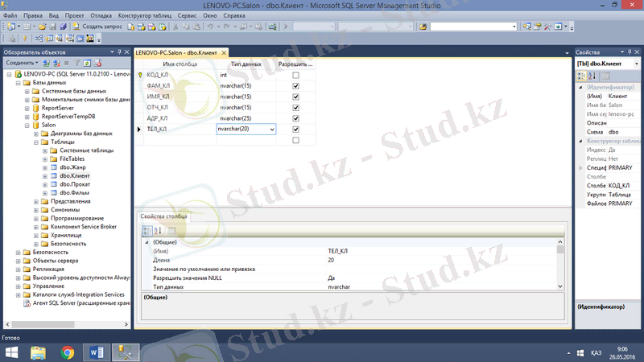Open Соединить dropdown in Object Explorer
The image size is (644, 362).
pyautogui.click(x=22, y=63)
